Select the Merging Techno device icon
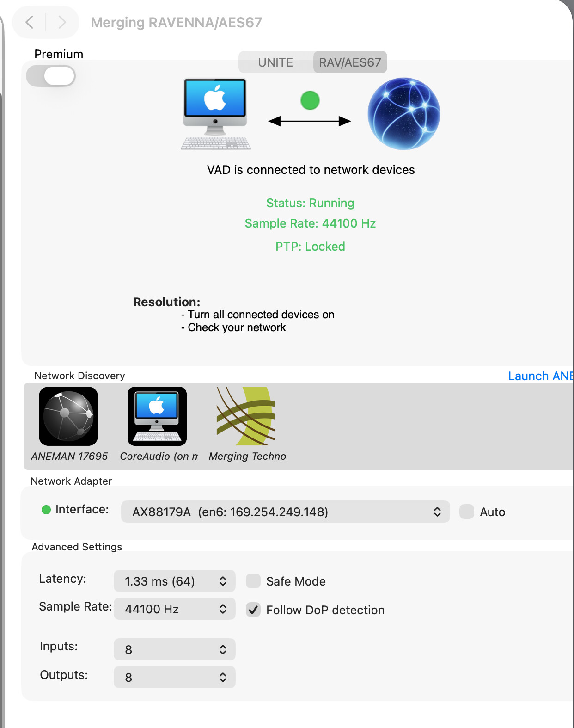Image resolution: width=574 pixels, height=728 pixels. (246, 416)
